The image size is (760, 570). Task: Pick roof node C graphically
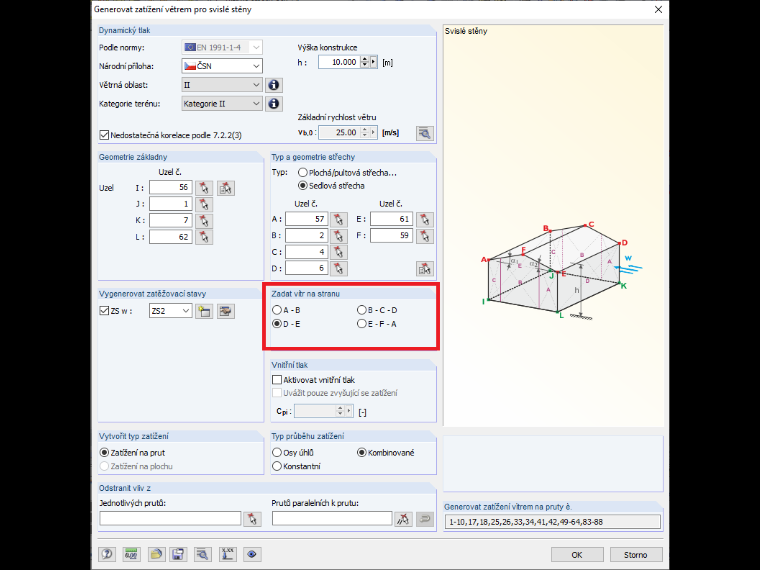pyautogui.click(x=339, y=252)
